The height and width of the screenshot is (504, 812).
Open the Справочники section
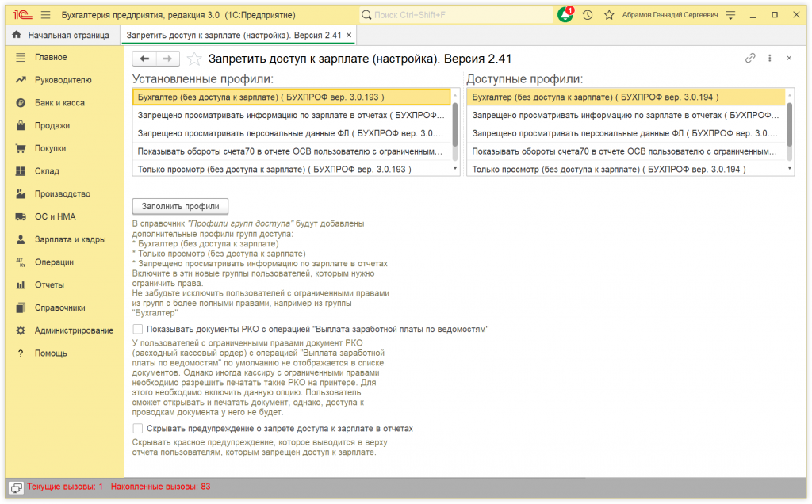[60, 308]
